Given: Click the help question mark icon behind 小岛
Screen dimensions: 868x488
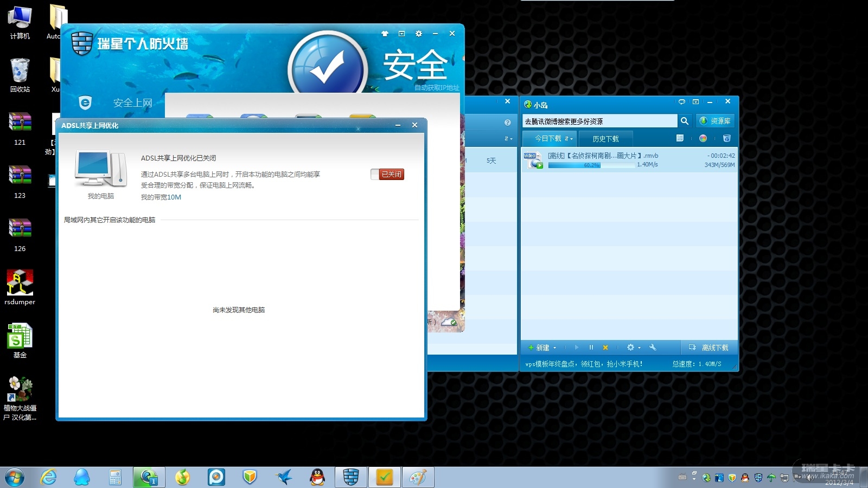Looking at the screenshot, I should pyautogui.click(x=508, y=123).
